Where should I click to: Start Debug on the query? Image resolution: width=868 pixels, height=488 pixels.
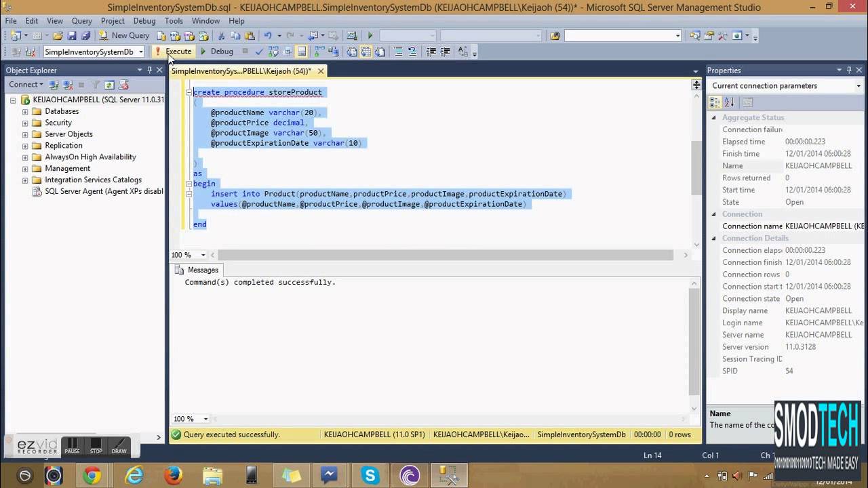(x=216, y=52)
